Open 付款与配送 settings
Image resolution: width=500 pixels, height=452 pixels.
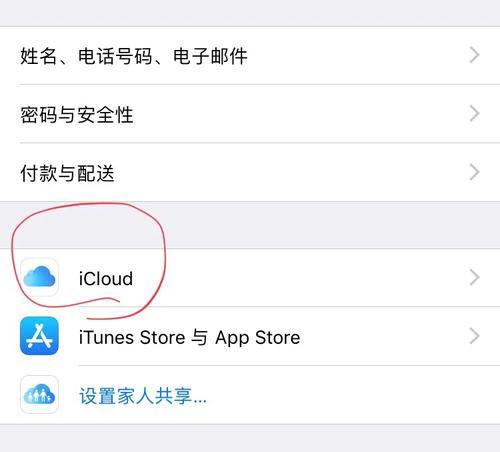pos(250,172)
